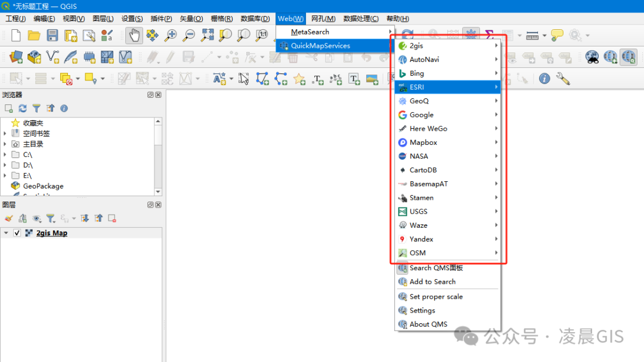
Task: Open the Mapbox submenu
Action: [x=448, y=143]
